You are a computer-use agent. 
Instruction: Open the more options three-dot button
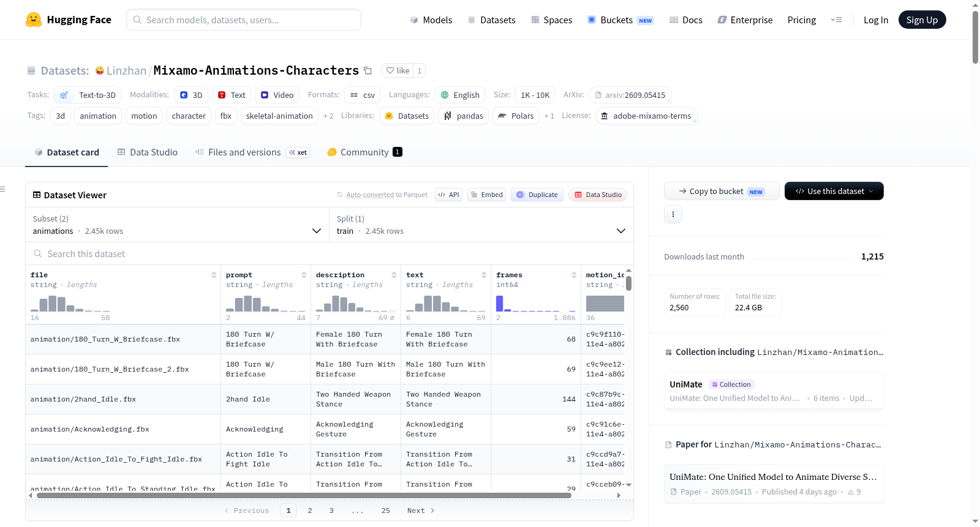pyautogui.click(x=673, y=214)
